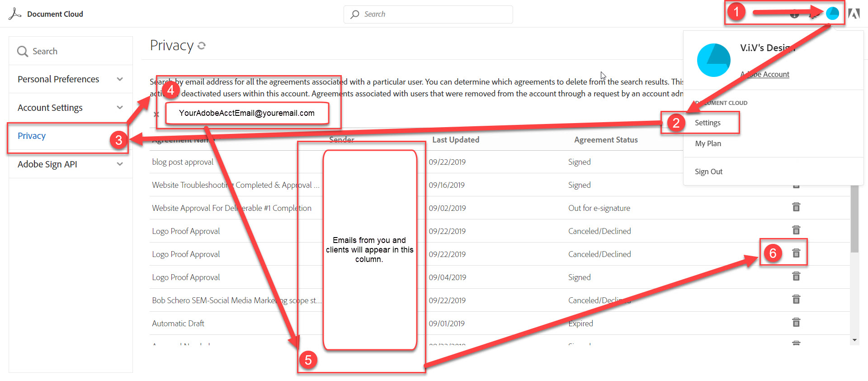Open the Automatic Draft agreement
The width and height of the screenshot is (868, 381).
(x=178, y=324)
